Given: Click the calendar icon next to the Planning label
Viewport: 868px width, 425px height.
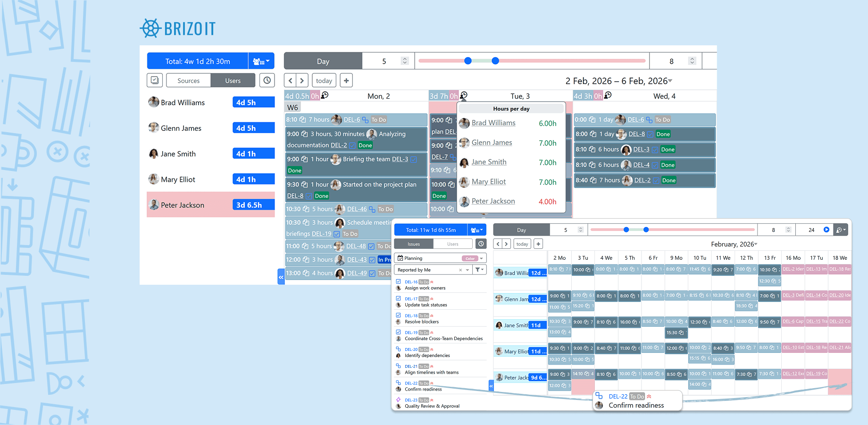Looking at the screenshot, I should tap(400, 258).
